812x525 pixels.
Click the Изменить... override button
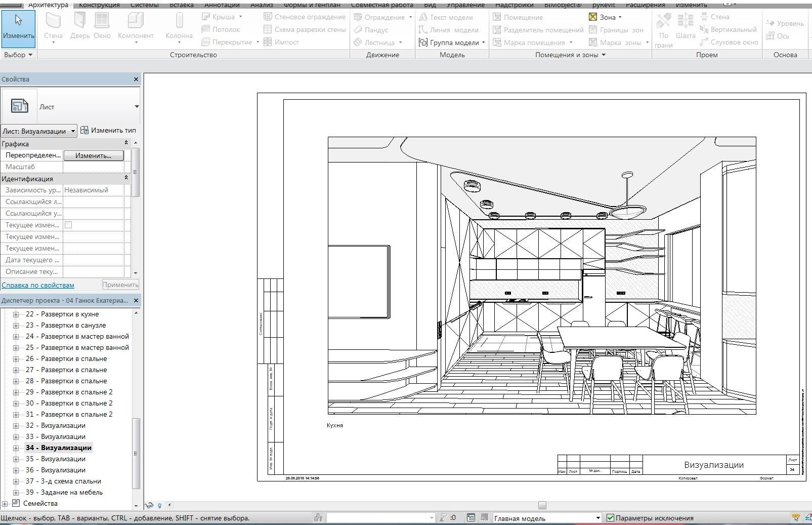[x=93, y=155]
